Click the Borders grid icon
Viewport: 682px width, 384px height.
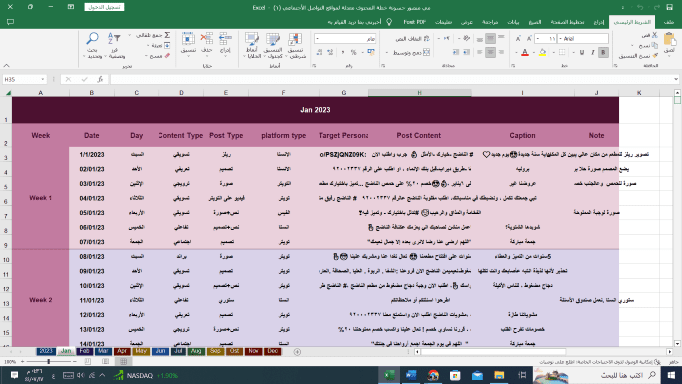pos(562,53)
